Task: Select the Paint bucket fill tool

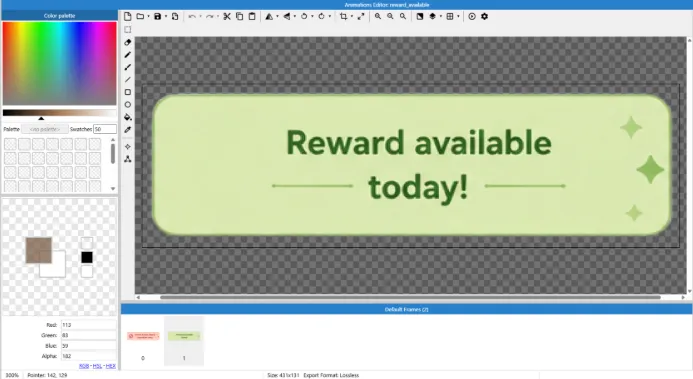Action: (x=128, y=117)
